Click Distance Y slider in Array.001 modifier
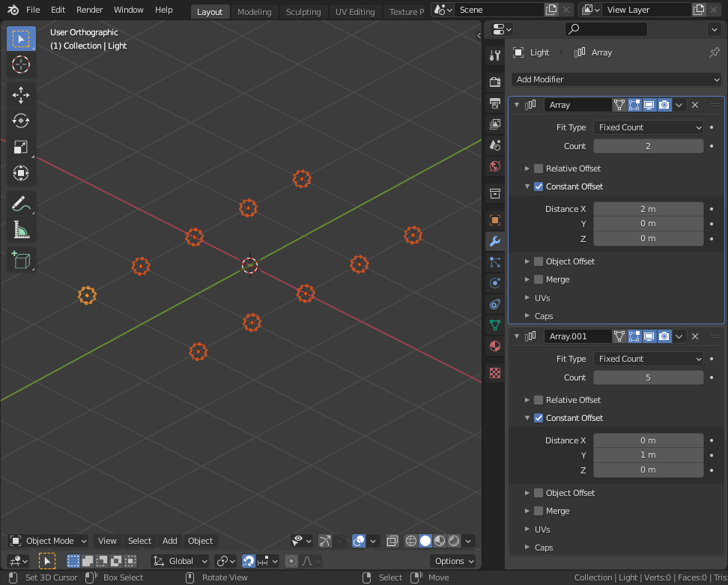This screenshot has height=585, width=728. (x=648, y=455)
